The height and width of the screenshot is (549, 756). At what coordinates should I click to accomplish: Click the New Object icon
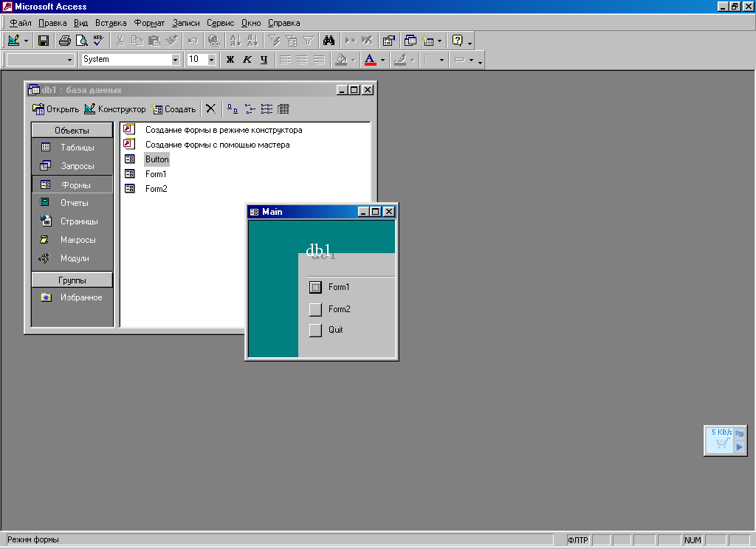click(x=427, y=41)
